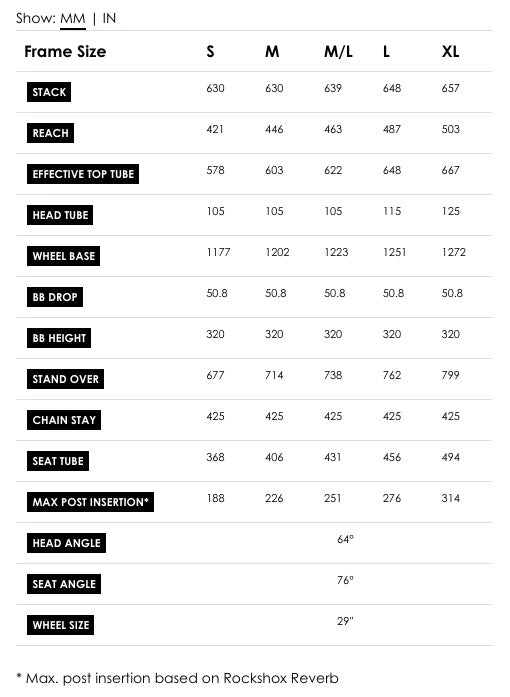Switch units to IN
This screenshot has width=510, height=697.
point(109,18)
